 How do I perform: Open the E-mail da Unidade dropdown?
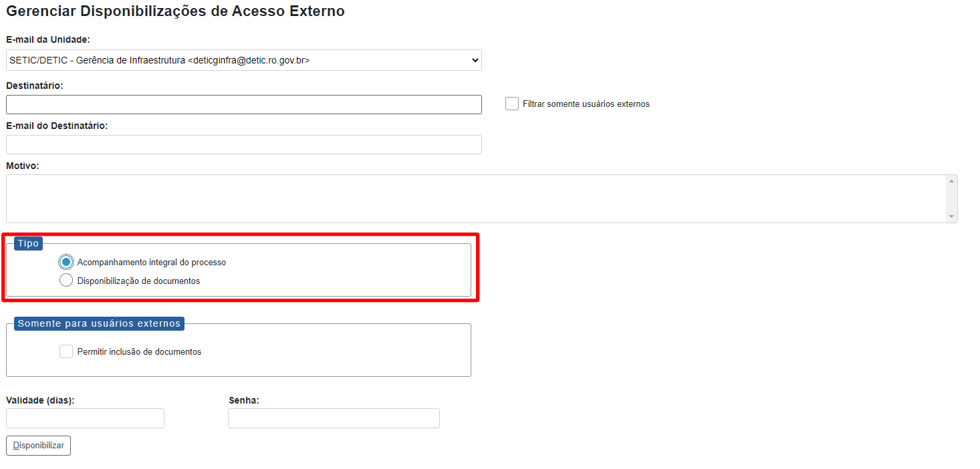(x=243, y=59)
